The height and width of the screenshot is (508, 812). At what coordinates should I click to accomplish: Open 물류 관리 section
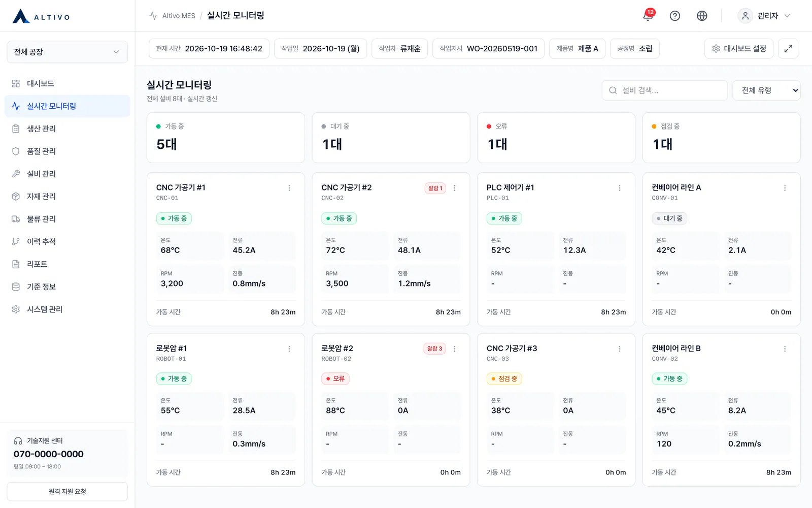pos(67,219)
